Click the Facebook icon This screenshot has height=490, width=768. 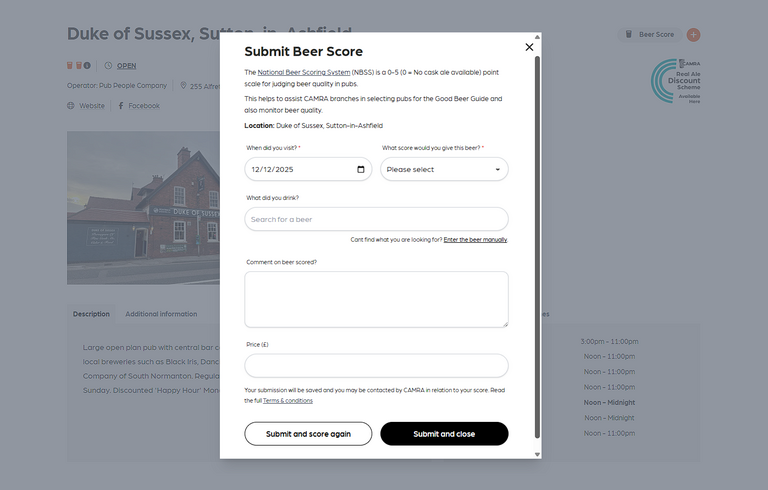point(121,106)
